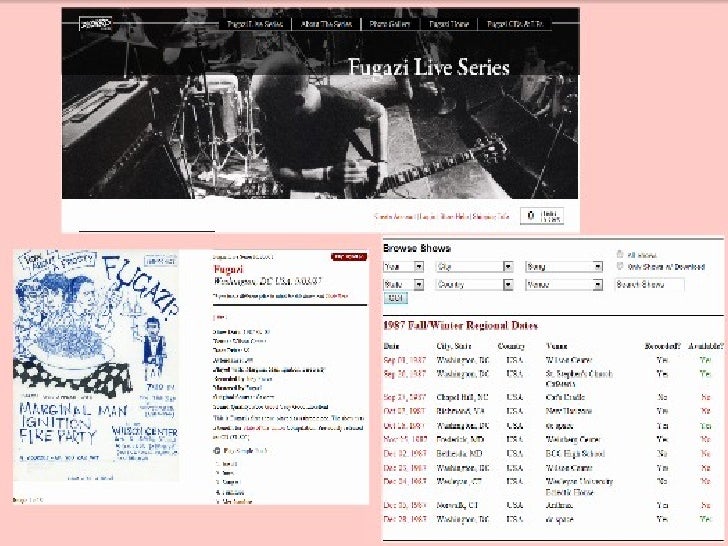Expand the Year dropdown
Viewport: 728px width, 546px height.
tap(403, 266)
